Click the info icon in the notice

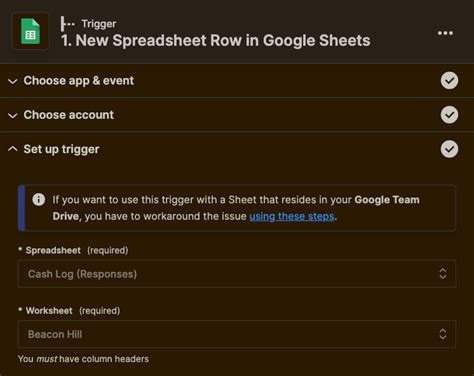[39, 200]
